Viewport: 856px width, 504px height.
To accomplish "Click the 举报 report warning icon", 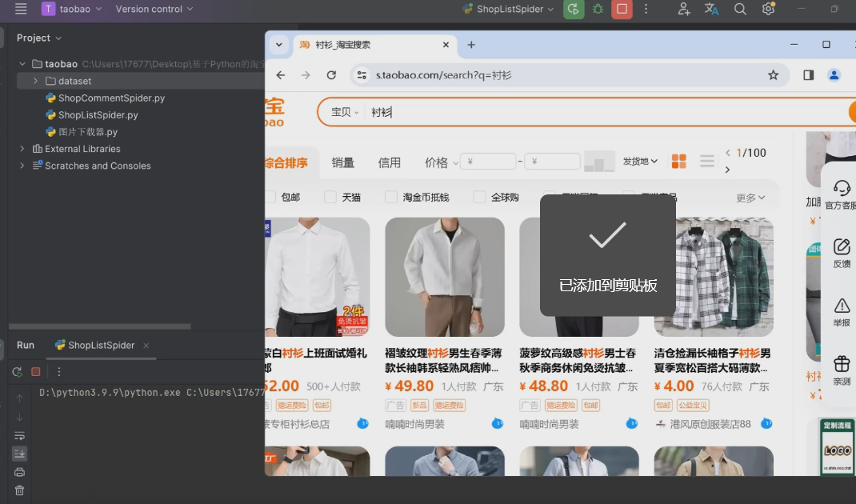I will (x=842, y=312).
